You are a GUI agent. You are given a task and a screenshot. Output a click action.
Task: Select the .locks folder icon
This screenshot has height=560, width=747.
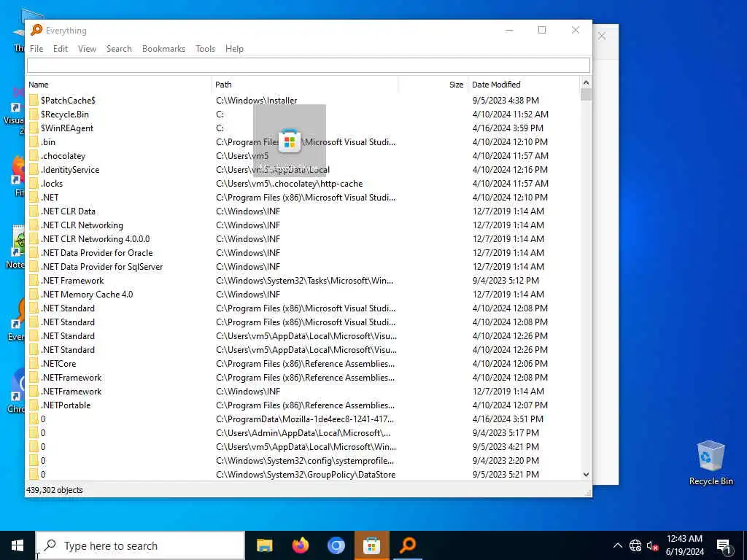34,183
